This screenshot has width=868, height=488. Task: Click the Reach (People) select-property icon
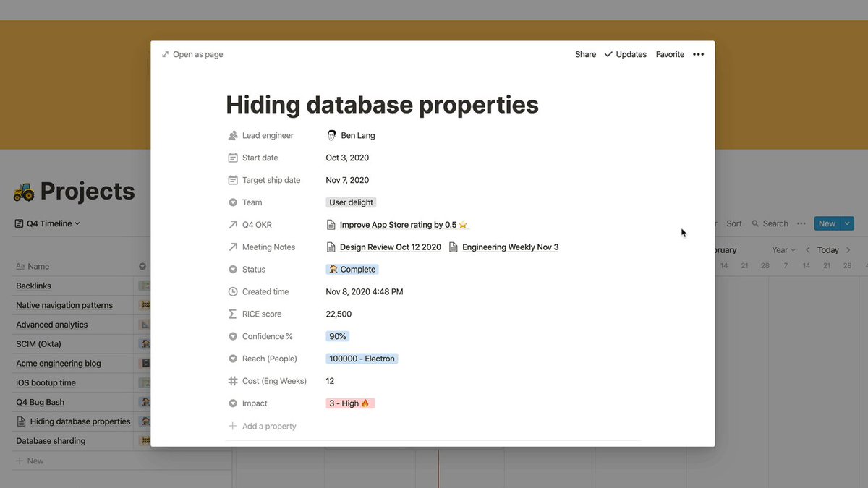[233, 359]
